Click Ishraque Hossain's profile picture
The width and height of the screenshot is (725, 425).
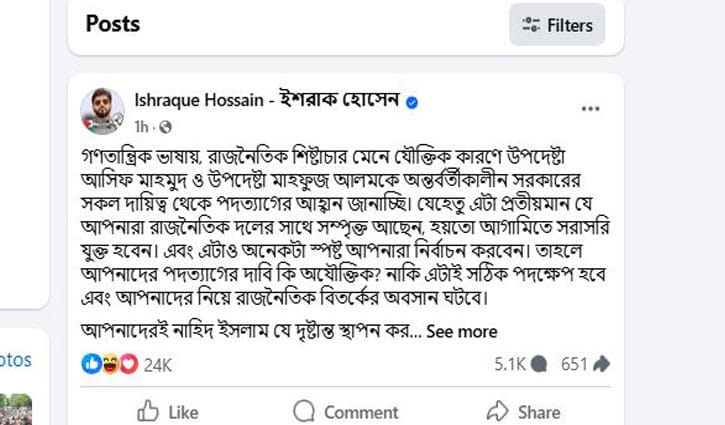tap(102, 110)
